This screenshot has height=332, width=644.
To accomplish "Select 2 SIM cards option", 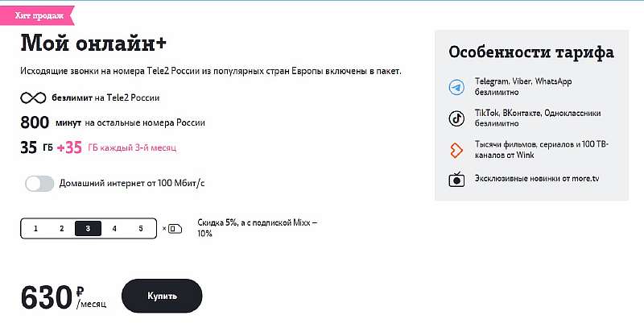I will coord(61,229).
